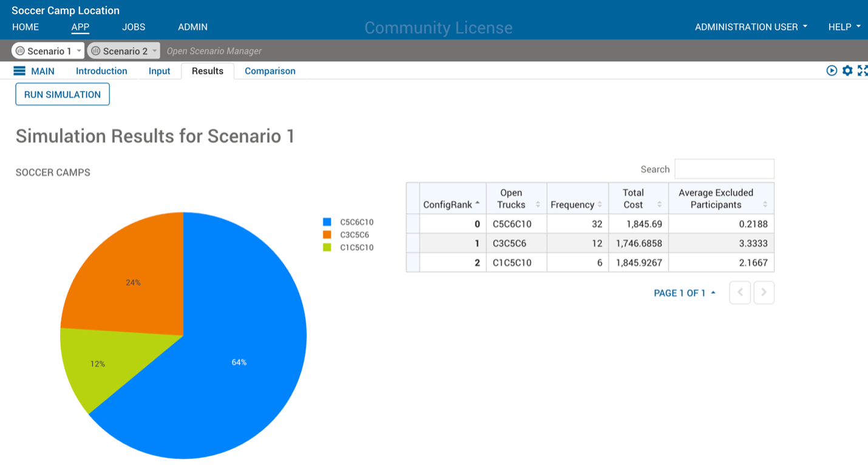Image resolution: width=868 pixels, height=465 pixels.
Task: Sort table by Open Trucks column
Action: (x=517, y=199)
